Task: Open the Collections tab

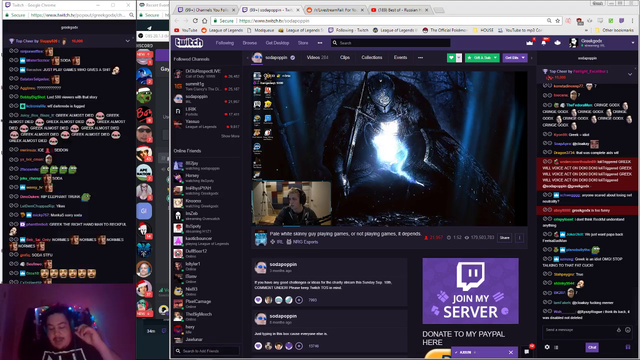Action: 372,58
